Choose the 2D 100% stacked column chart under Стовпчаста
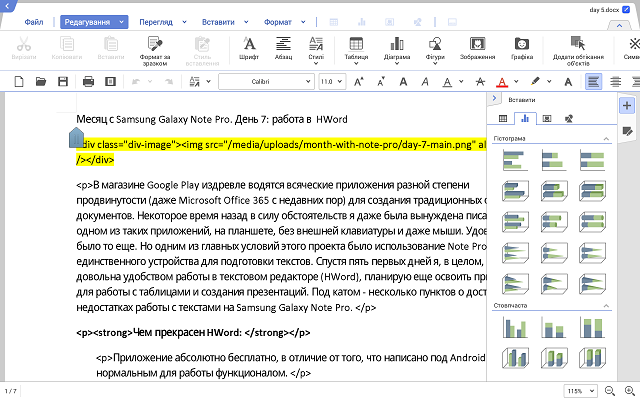Image resolution: width=640 pixels, height=400 pixels. point(592,327)
